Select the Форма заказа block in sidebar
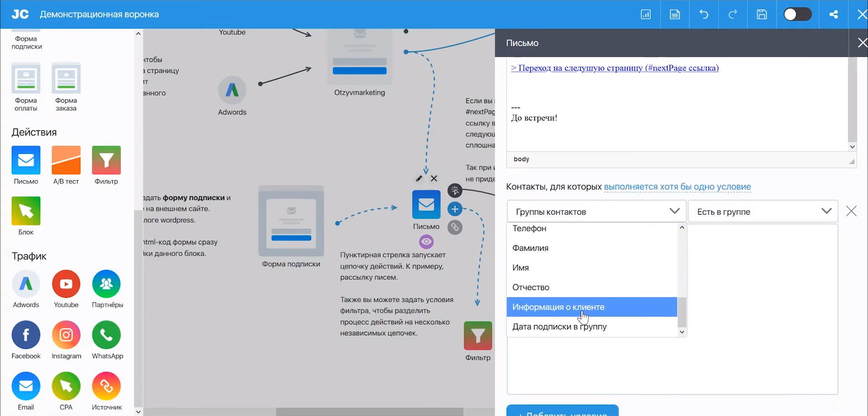868x416 pixels. click(x=66, y=87)
